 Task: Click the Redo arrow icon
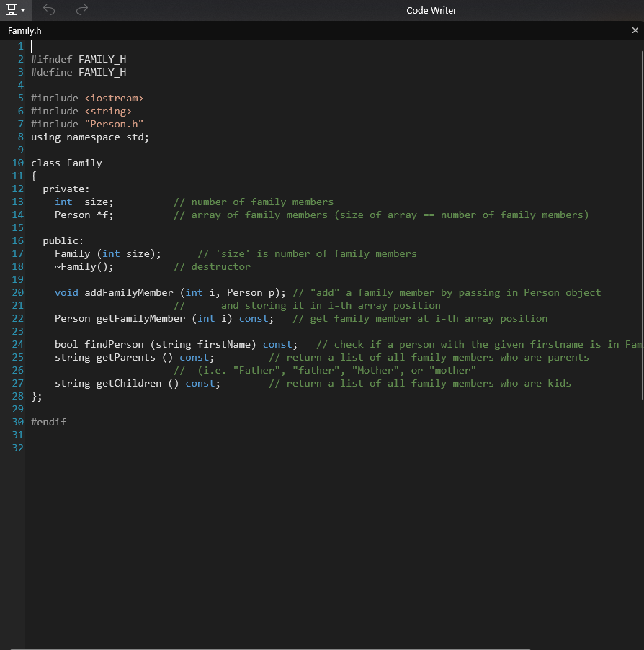click(82, 10)
